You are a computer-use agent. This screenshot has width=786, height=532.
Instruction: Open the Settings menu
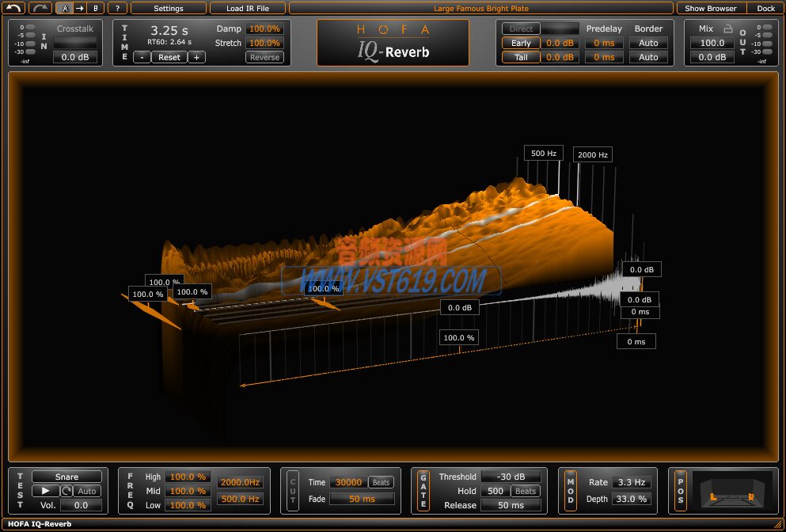pos(169,8)
